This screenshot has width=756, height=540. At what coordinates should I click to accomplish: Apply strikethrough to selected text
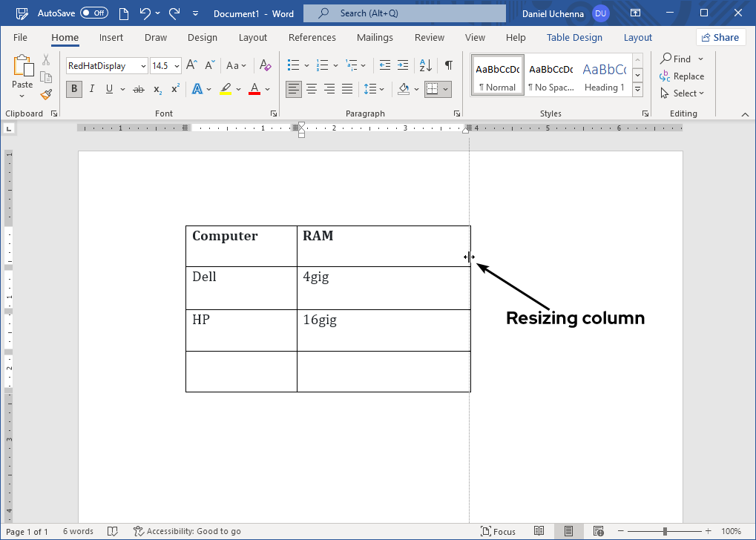138,89
